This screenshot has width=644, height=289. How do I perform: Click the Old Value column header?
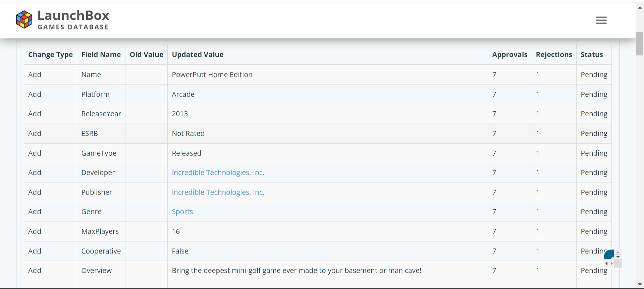tap(147, 55)
